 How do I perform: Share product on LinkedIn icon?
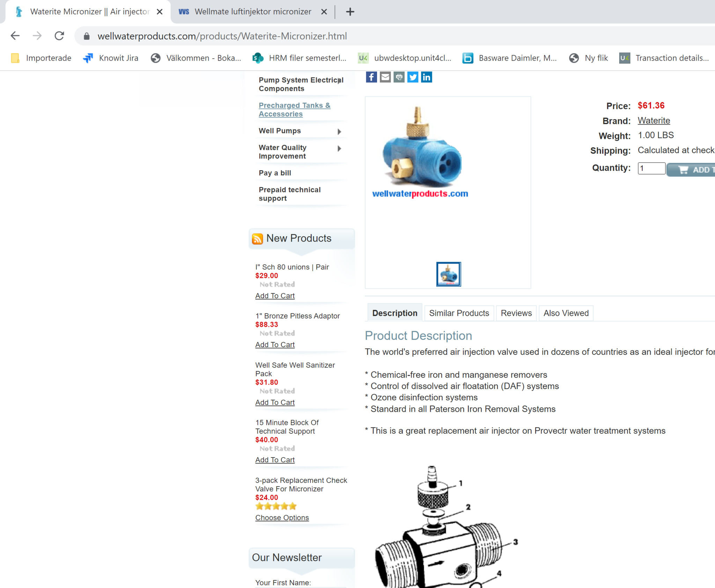pyautogui.click(x=427, y=77)
